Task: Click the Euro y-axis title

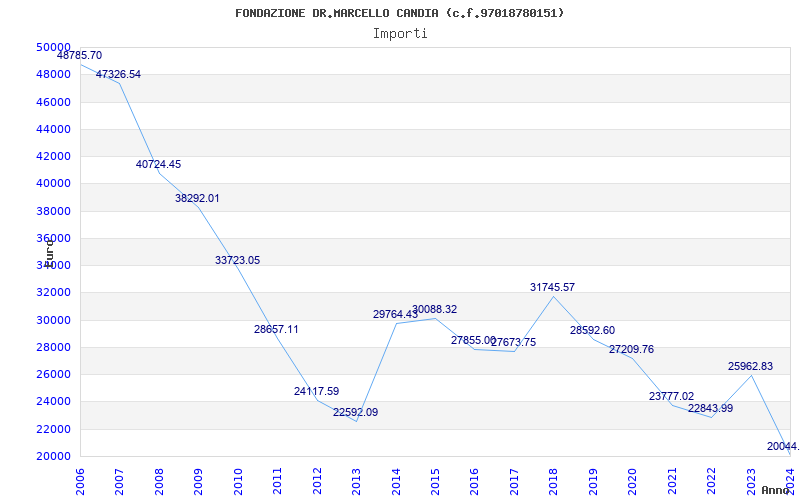Action: tap(49, 252)
